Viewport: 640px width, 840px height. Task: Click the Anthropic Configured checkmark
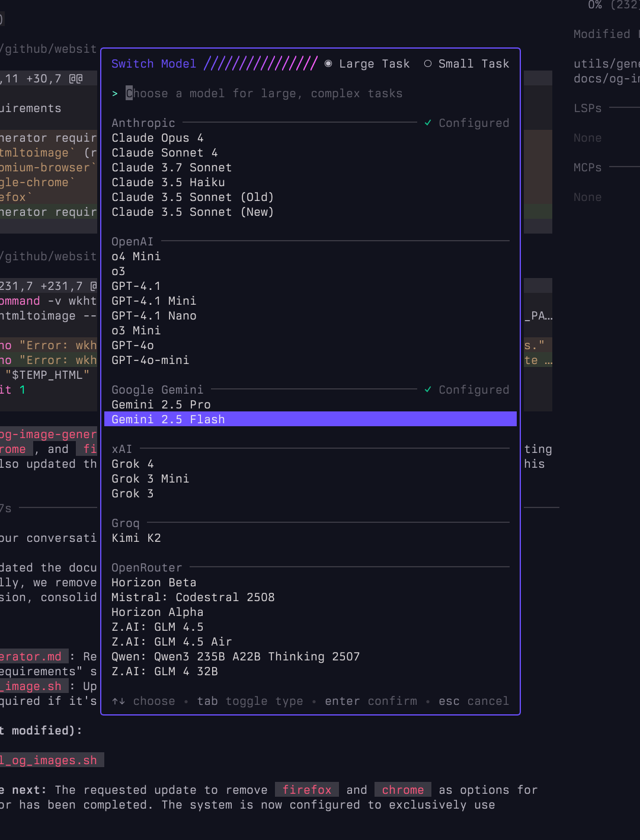[428, 123]
